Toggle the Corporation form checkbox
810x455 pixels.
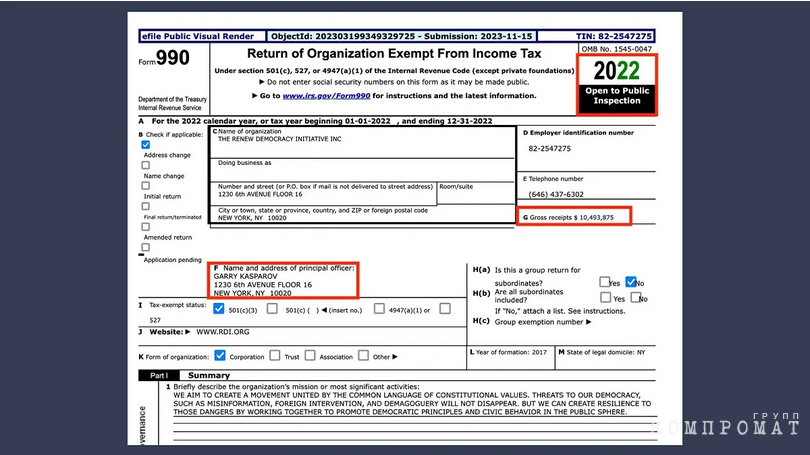point(220,355)
